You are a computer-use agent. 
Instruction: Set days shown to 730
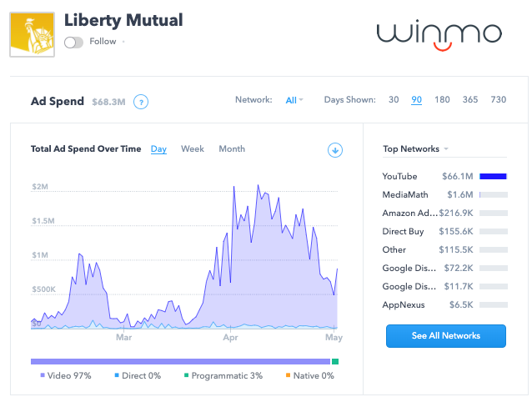(499, 100)
